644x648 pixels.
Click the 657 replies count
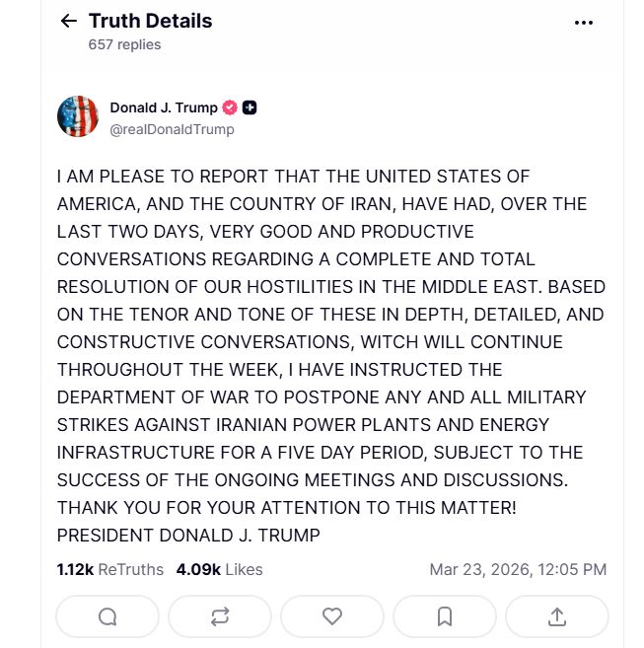click(124, 44)
